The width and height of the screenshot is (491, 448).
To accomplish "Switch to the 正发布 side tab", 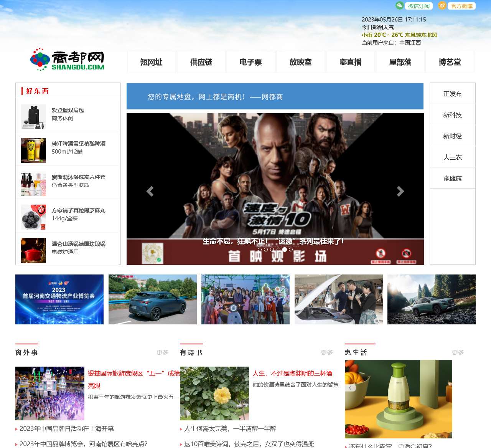I will (x=453, y=94).
